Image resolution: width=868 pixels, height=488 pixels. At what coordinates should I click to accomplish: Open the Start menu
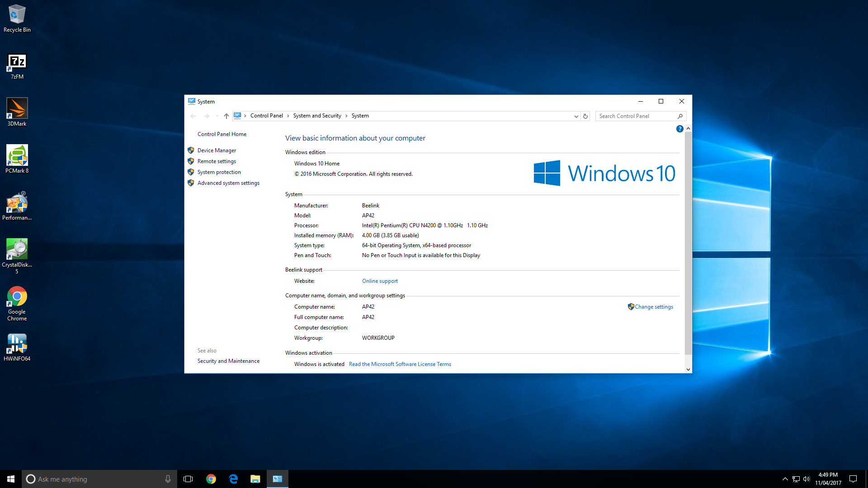11,479
